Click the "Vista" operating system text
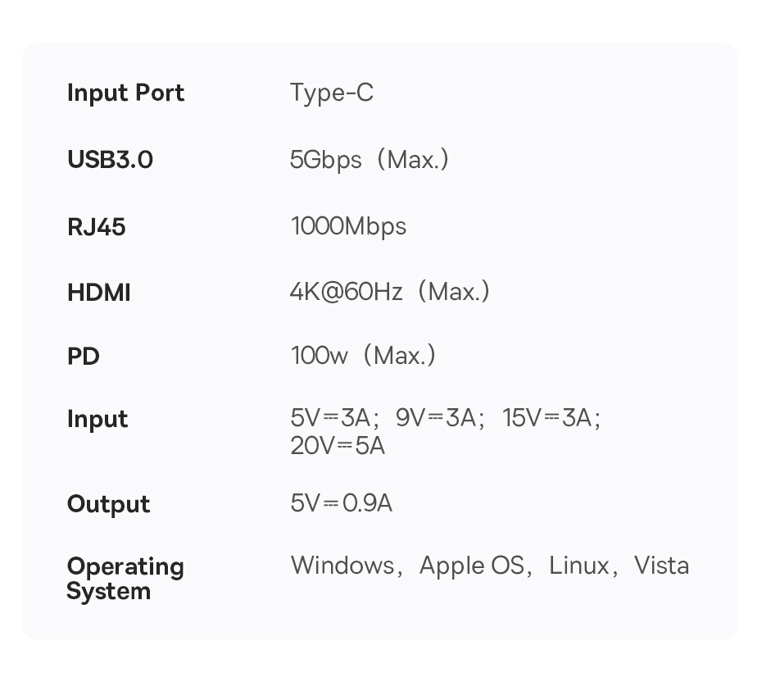762x700 pixels. click(661, 566)
